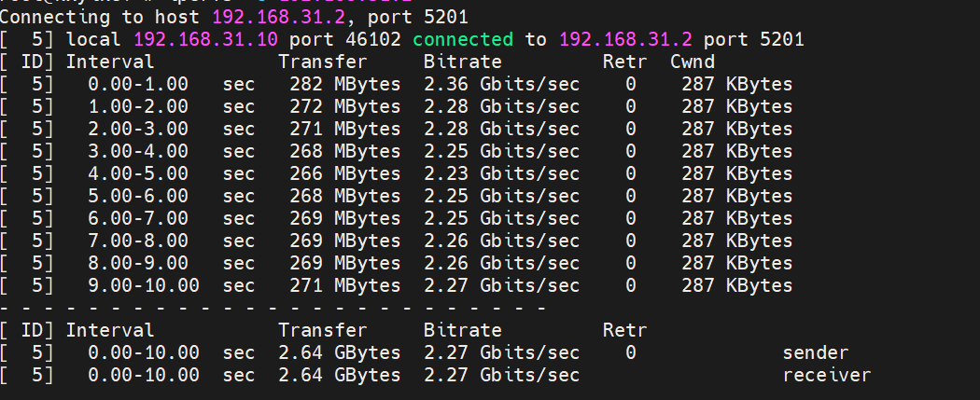Click the interval '3.00-4.00'

point(138,152)
